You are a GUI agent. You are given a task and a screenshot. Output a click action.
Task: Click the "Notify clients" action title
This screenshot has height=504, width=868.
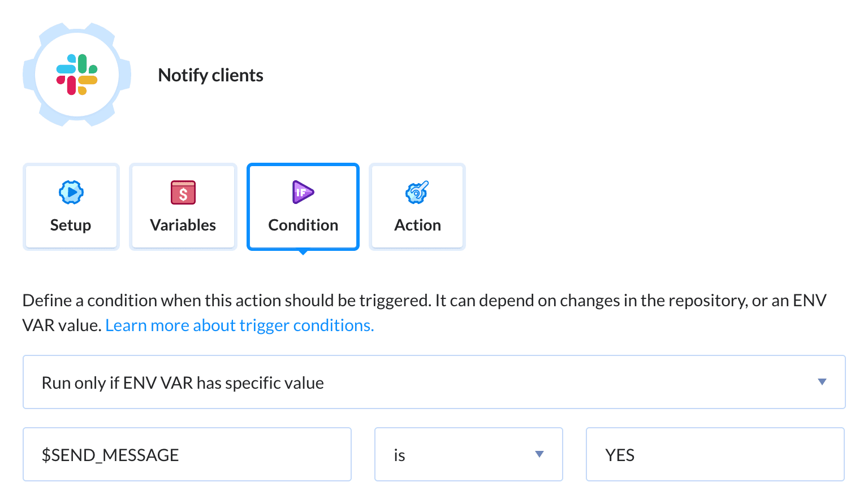coord(211,75)
